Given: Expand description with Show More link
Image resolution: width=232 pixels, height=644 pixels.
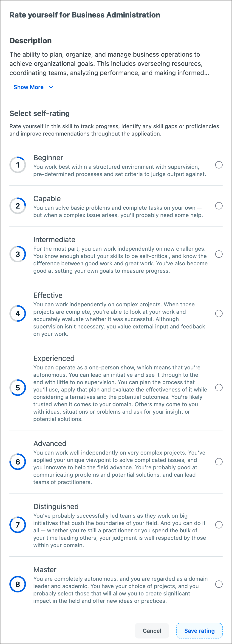Looking at the screenshot, I should (28, 87).
